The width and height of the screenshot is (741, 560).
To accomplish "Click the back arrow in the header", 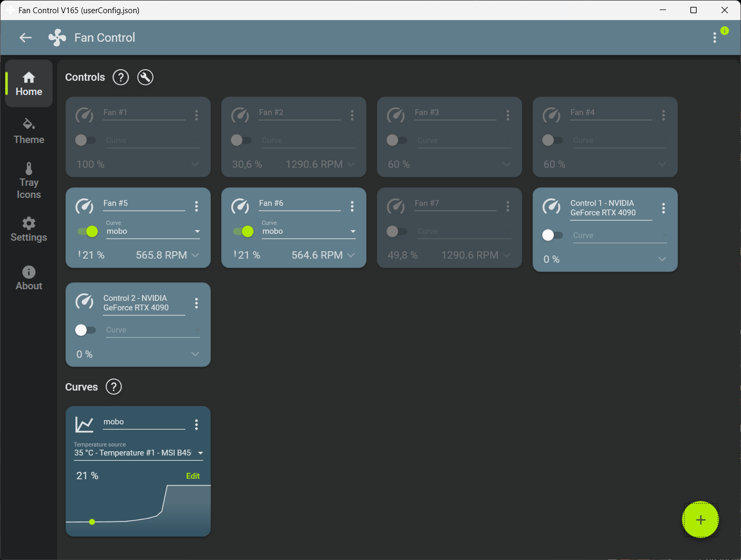I will coord(25,37).
